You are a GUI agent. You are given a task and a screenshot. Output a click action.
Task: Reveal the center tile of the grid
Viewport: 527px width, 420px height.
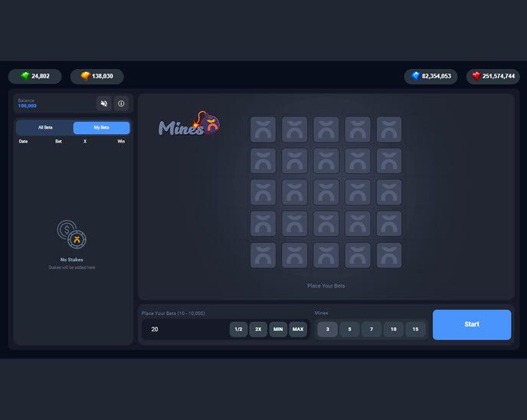click(326, 192)
